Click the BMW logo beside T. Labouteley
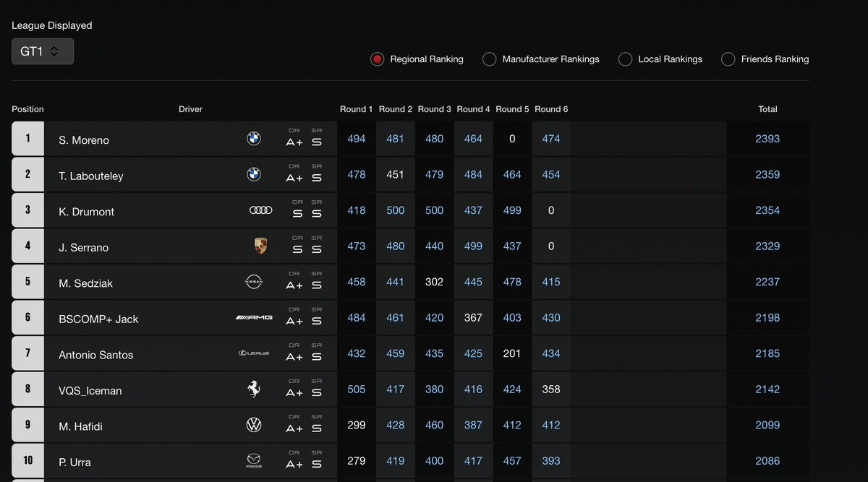The height and width of the screenshot is (482, 868). [253, 174]
